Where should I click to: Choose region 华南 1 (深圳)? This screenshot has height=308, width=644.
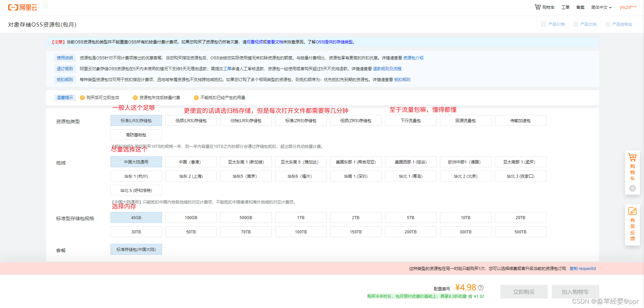pos(356,176)
